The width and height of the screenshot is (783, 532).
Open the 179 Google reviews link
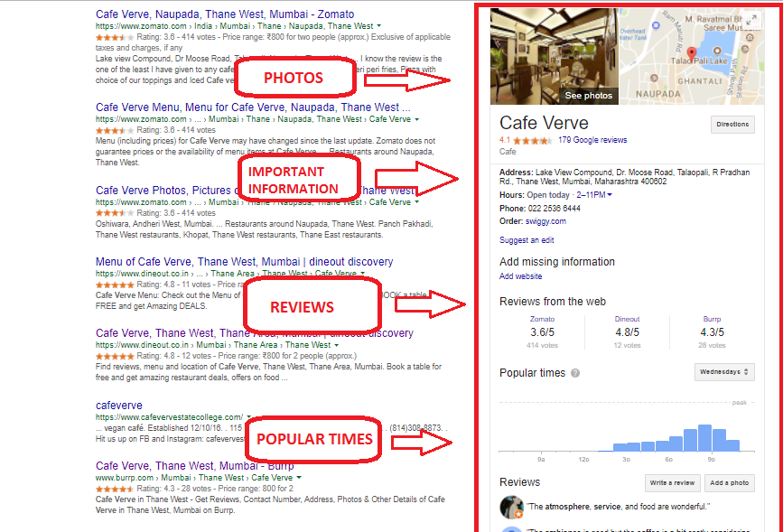pyautogui.click(x=592, y=140)
